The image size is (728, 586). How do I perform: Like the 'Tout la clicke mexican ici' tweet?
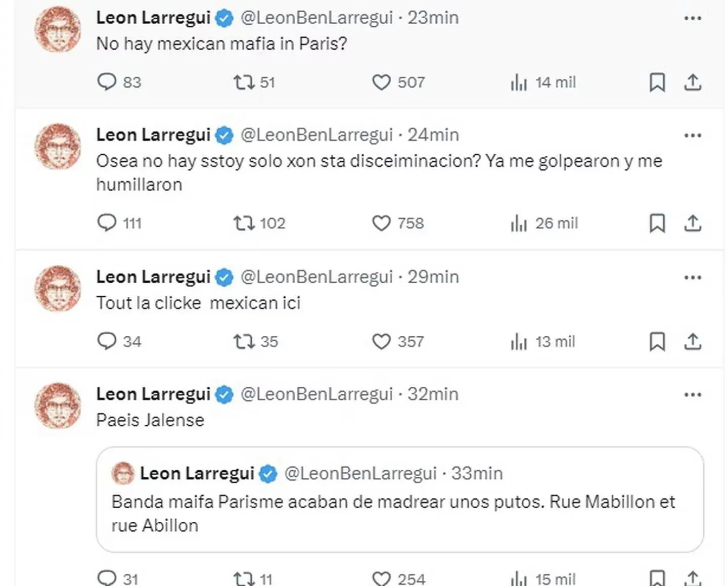coord(382,342)
